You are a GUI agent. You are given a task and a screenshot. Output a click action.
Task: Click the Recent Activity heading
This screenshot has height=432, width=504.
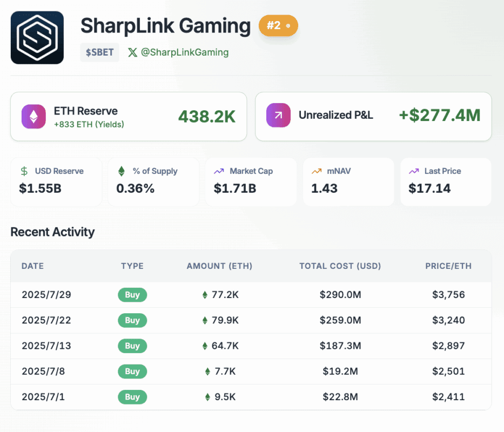tap(53, 232)
